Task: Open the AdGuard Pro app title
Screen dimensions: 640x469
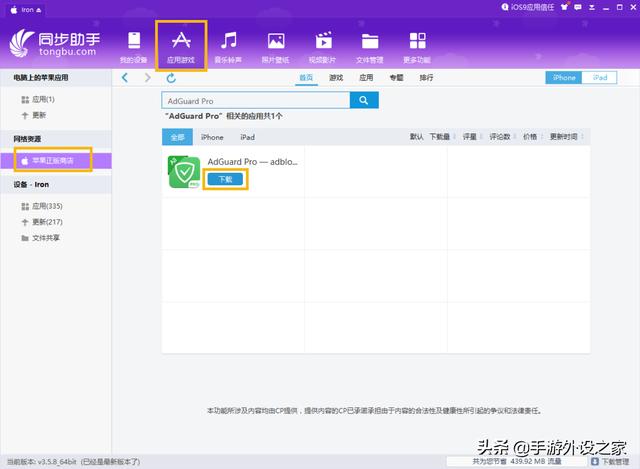Action: point(253,162)
